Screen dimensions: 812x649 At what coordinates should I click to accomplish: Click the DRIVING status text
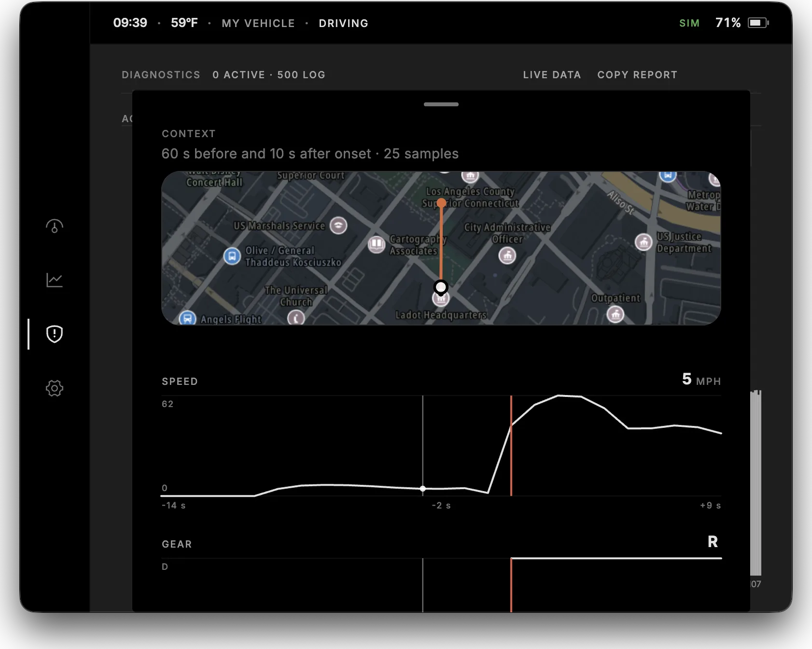click(x=343, y=23)
